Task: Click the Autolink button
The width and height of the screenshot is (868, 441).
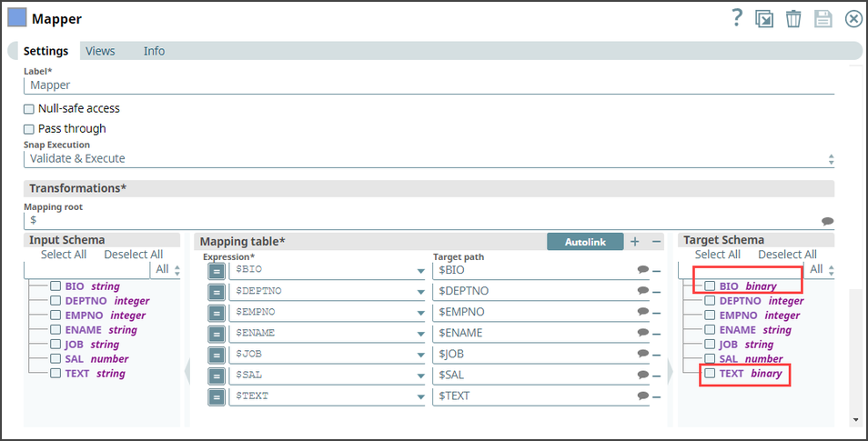Action: tap(585, 241)
